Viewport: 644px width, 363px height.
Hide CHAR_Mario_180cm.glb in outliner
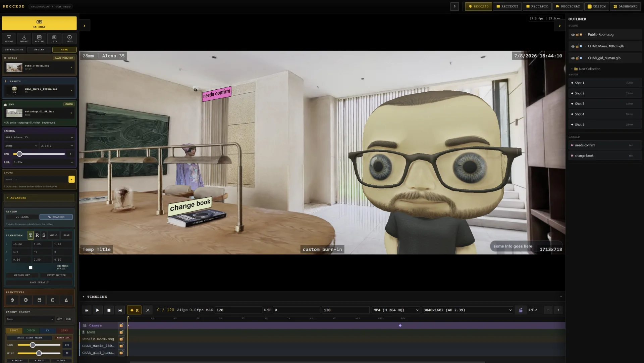point(573,46)
